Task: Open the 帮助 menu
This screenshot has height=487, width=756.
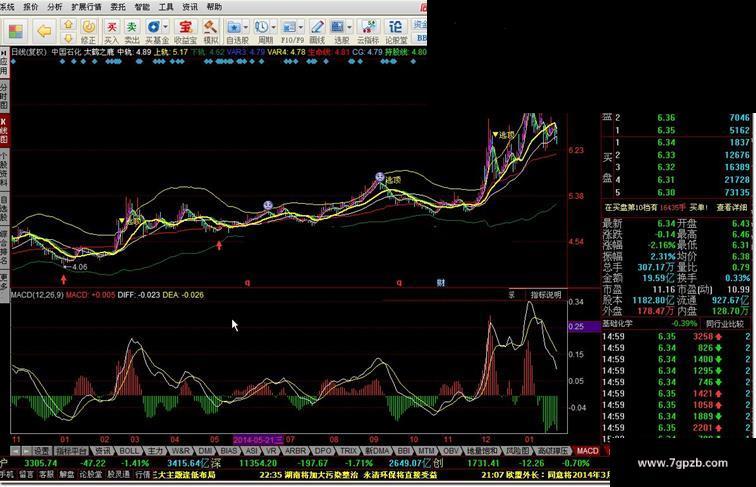Action: [214, 7]
